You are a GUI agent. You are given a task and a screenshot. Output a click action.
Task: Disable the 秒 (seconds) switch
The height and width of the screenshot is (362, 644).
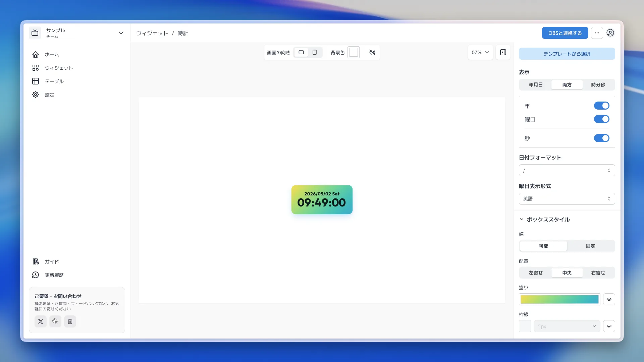601,138
